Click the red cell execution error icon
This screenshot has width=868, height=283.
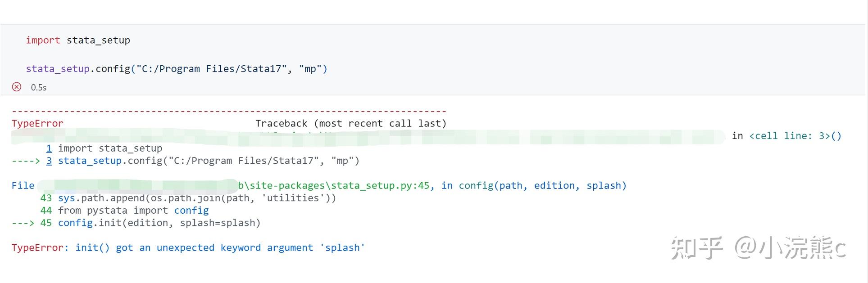(x=17, y=87)
